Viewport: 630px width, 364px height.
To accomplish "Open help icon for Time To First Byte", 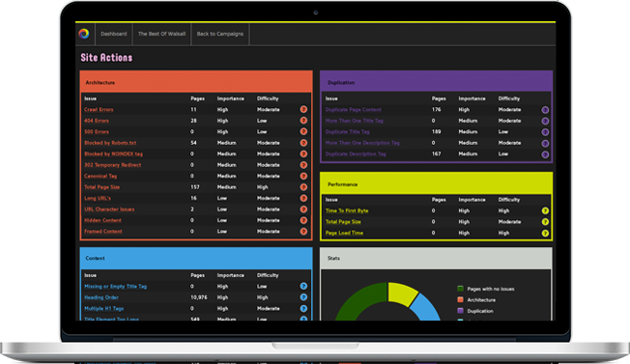I will click(545, 210).
